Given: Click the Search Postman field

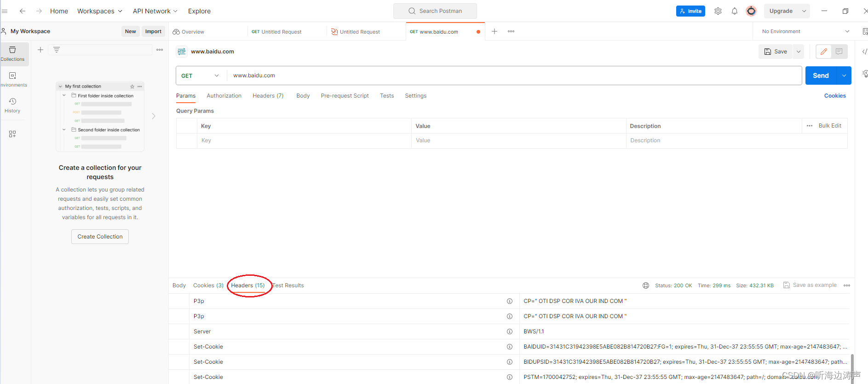Looking at the screenshot, I should click(435, 11).
